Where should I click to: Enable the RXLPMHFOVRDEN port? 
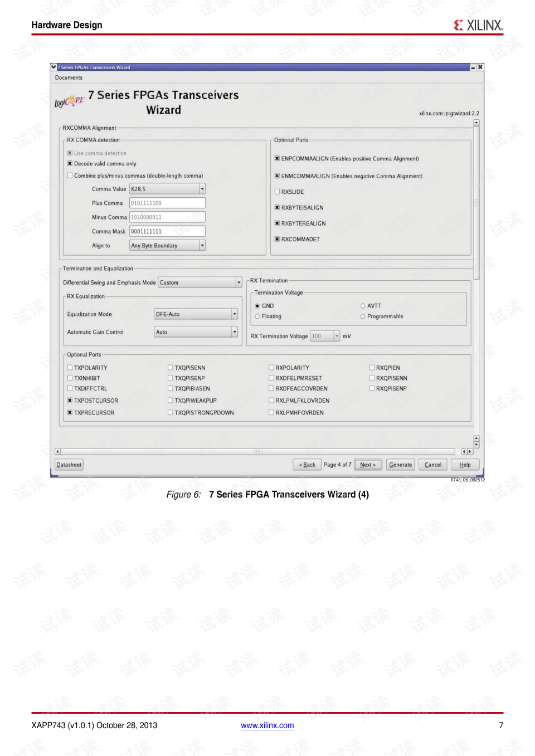(x=271, y=413)
